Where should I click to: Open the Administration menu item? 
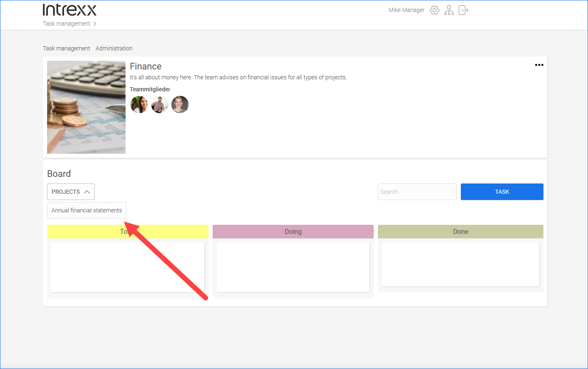[x=114, y=48]
